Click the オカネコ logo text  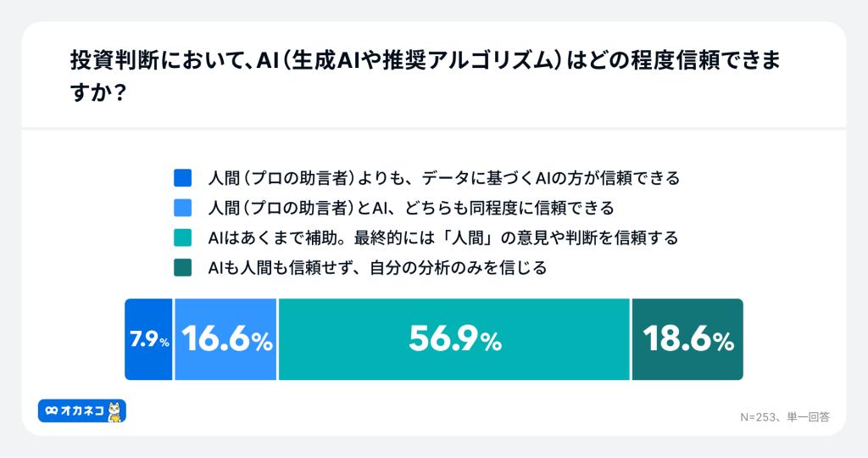[82, 411]
